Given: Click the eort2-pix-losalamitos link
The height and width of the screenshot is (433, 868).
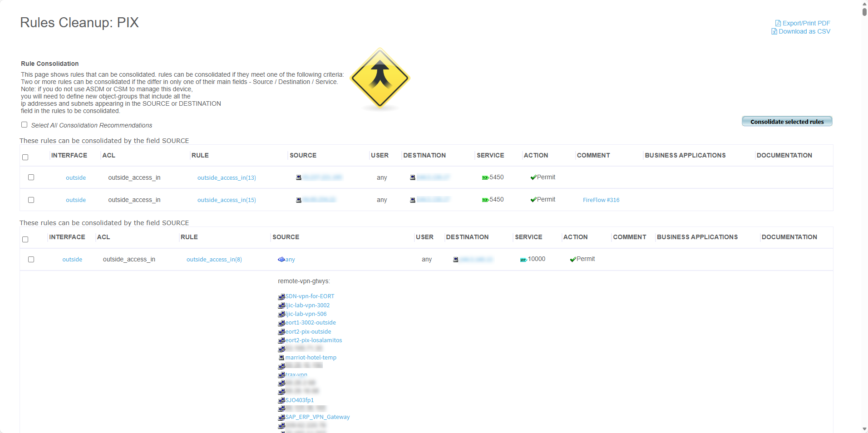Looking at the screenshot, I should coord(313,340).
